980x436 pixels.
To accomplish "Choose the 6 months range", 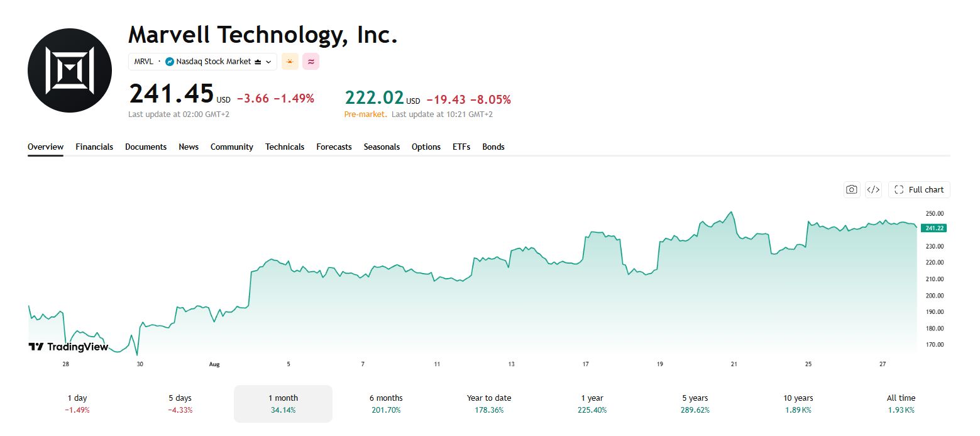I will [x=386, y=403].
